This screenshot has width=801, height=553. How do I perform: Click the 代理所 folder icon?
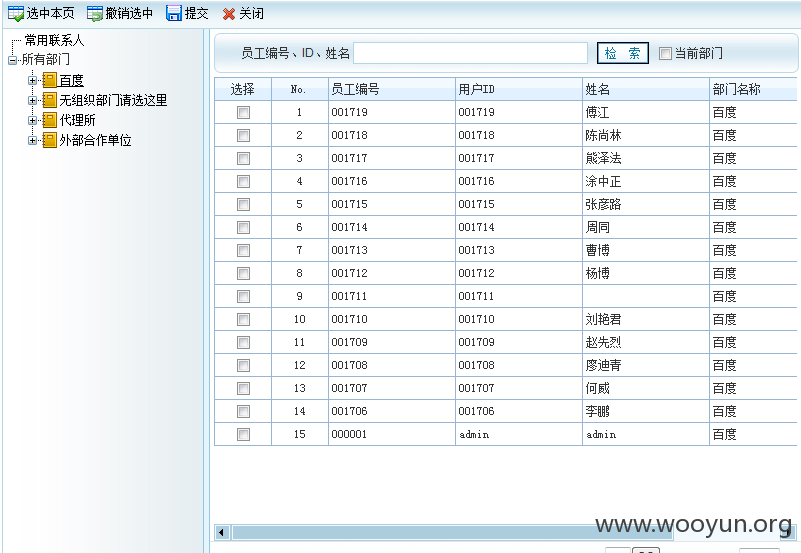tap(50, 120)
